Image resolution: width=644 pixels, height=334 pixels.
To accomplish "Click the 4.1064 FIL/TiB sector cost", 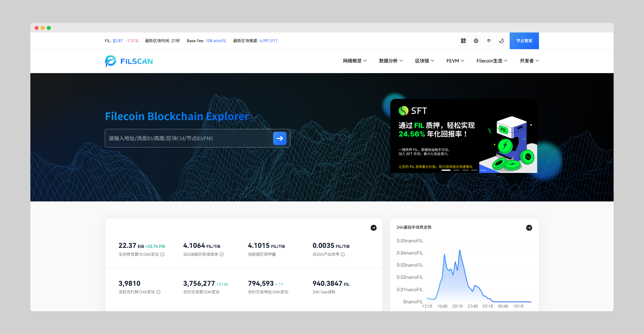I will [202, 246].
